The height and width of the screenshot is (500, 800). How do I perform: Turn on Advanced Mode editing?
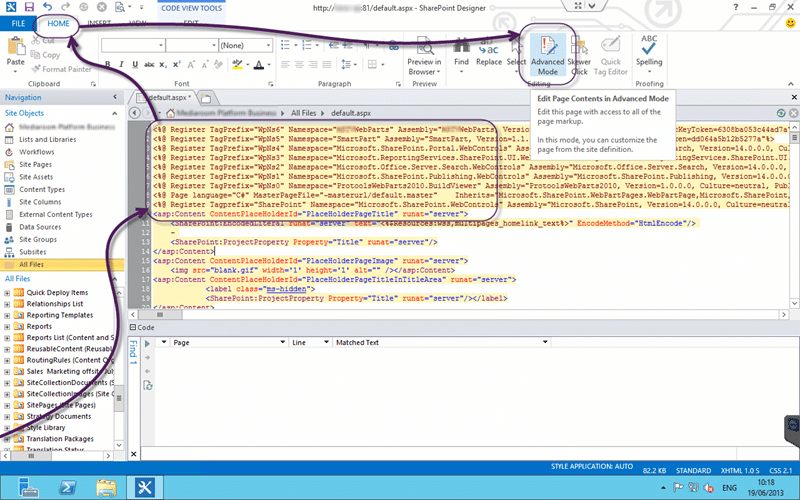click(x=547, y=56)
